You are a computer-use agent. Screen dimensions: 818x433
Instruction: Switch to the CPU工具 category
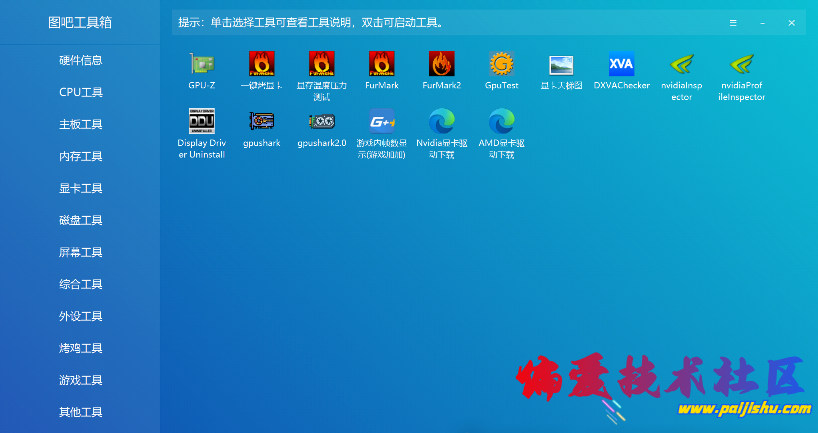(x=81, y=92)
